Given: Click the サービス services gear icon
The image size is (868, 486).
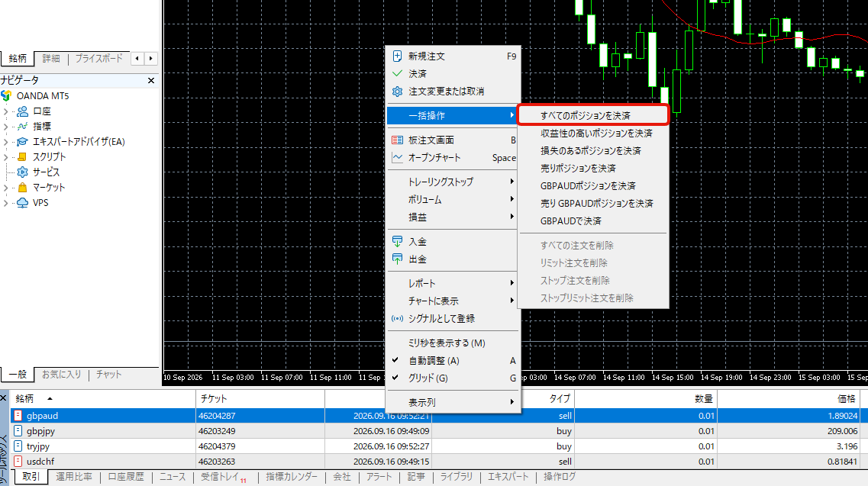Looking at the screenshot, I should point(22,172).
